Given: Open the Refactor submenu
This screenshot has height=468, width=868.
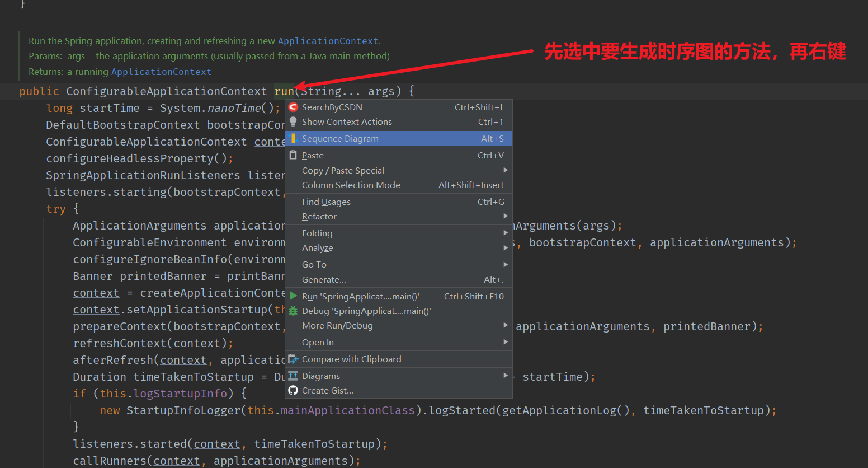Looking at the screenshot, I should point(399,216).
